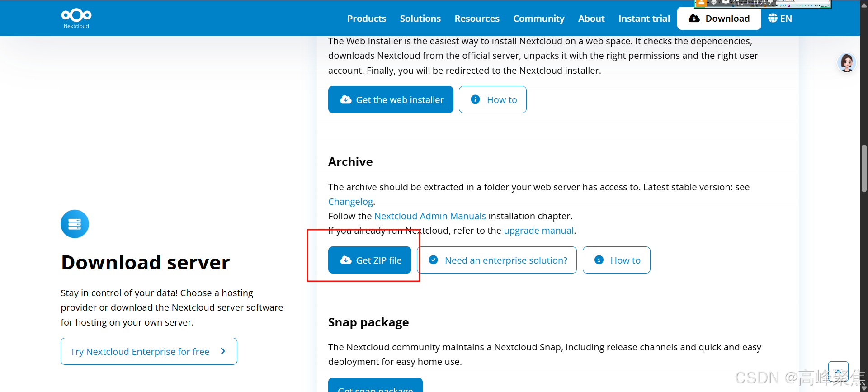Click the Nextcloud logo in header
The image size is (868, 392).
(76, 18)
